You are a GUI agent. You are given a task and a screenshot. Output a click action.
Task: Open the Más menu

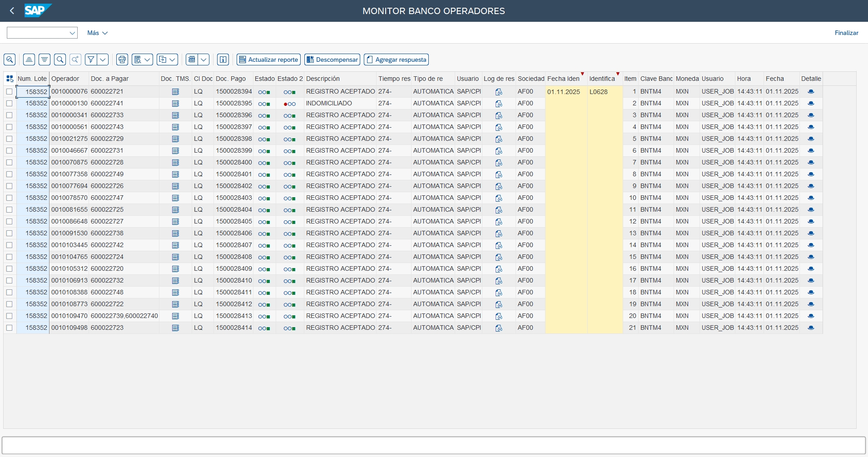[x=97, y=33]
